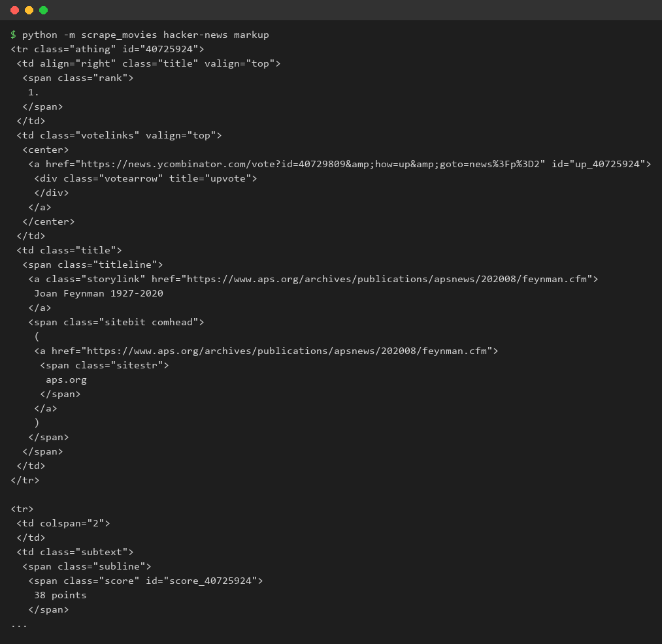Click the 'score_40725924' span line

point(146,580)
